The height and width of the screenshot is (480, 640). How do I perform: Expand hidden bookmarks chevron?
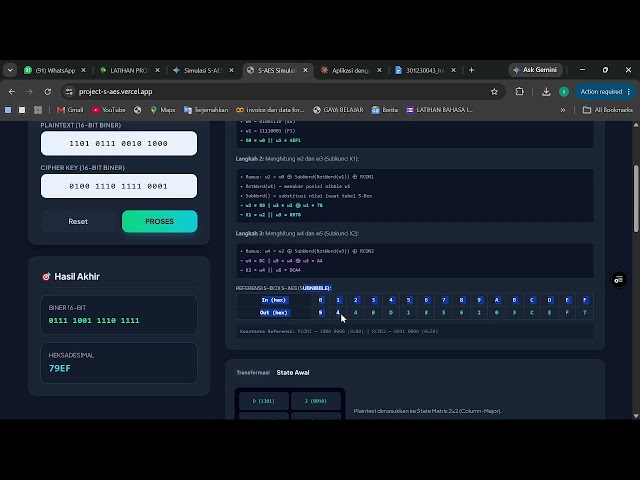point(563,110)
